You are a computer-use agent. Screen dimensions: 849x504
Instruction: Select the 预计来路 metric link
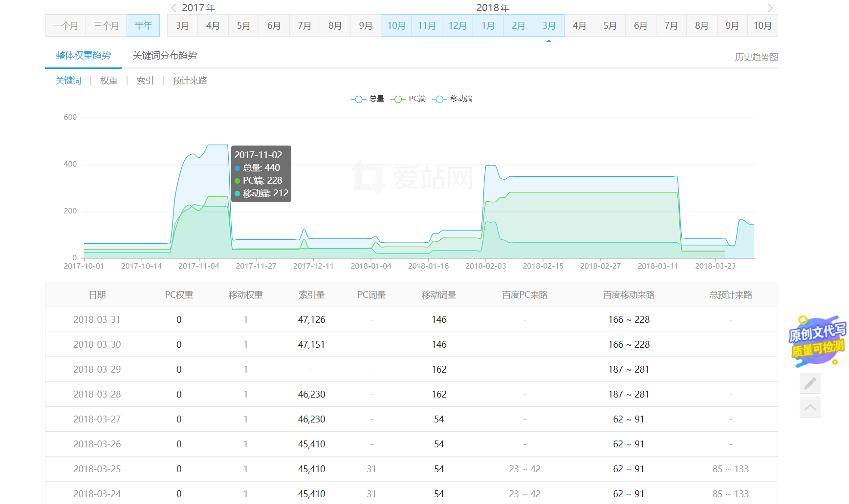[x=189, y=81]
